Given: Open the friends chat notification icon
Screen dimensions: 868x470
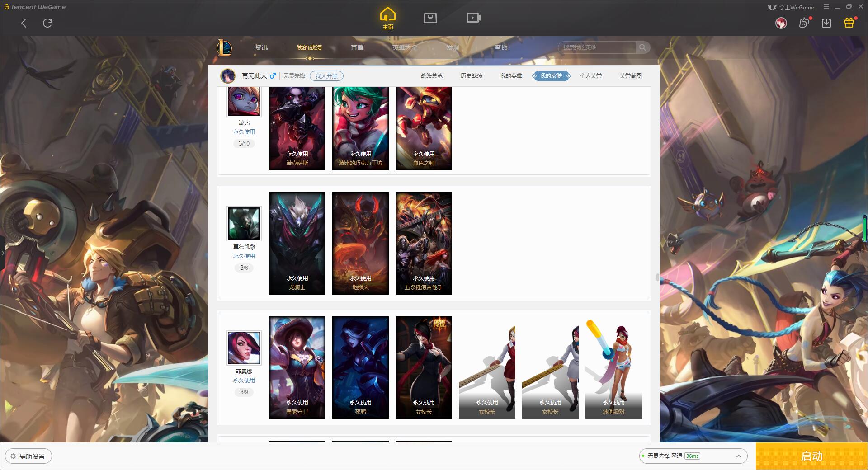Looking at the screenshot, I should tap(804, 23).
